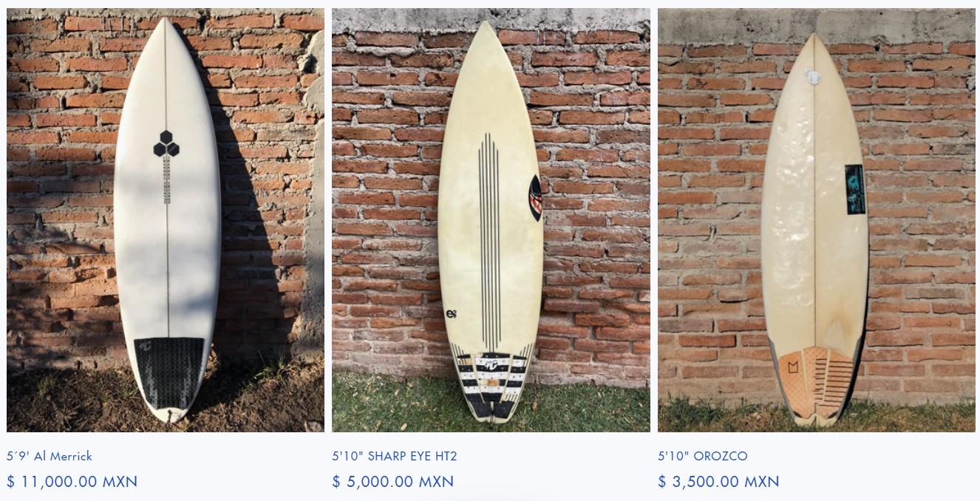
Task: Click the 5´9' Al Merrick product title
Action: coord(50,456)
